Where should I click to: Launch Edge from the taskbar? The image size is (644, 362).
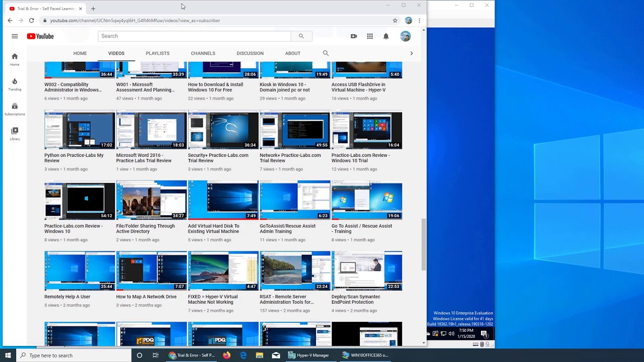(x=244, y=355)
